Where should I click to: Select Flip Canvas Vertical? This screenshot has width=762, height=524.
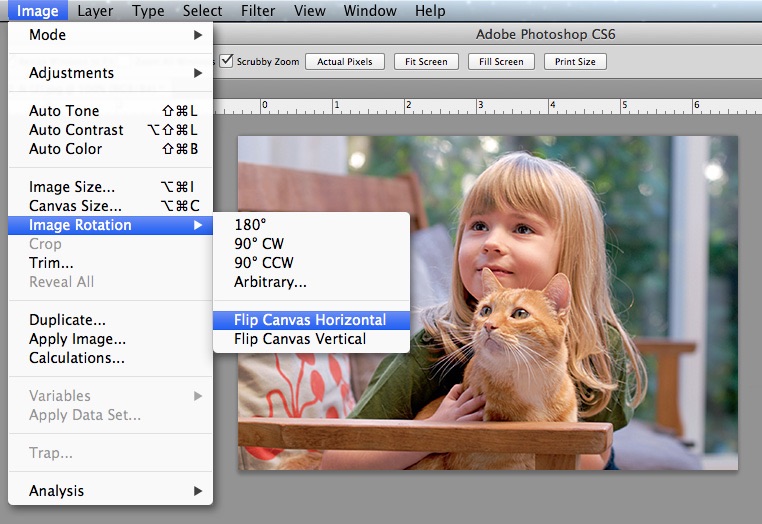click(300, 339)
